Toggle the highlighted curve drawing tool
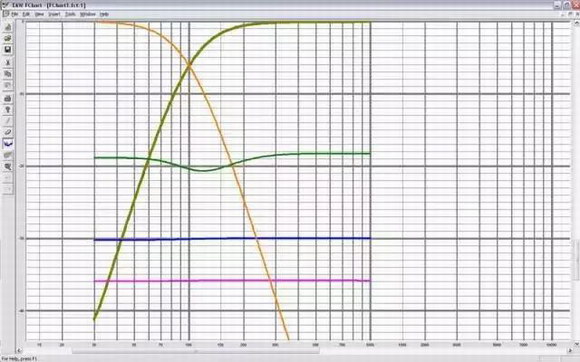580x362 pixels. click(x=8, y=143)
